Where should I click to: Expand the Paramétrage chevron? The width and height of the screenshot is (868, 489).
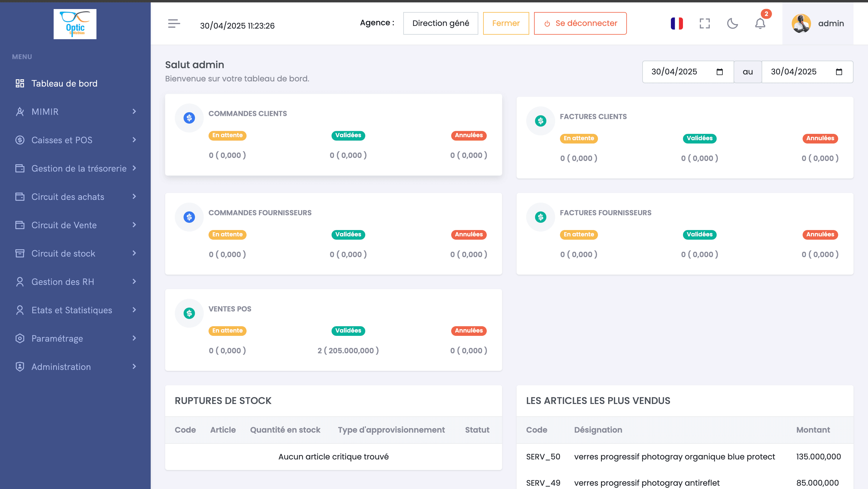pos(134,338)
